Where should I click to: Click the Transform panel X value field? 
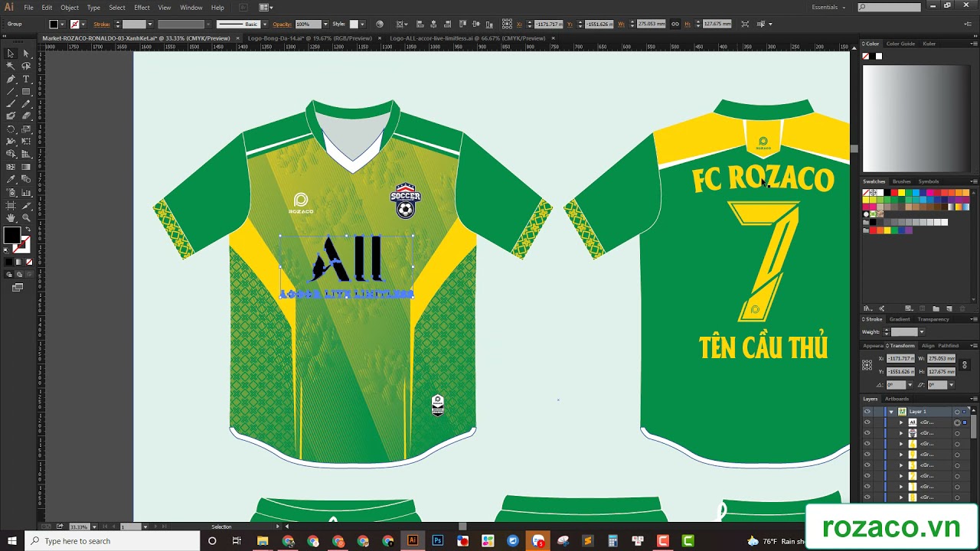[x=900, y=358]
